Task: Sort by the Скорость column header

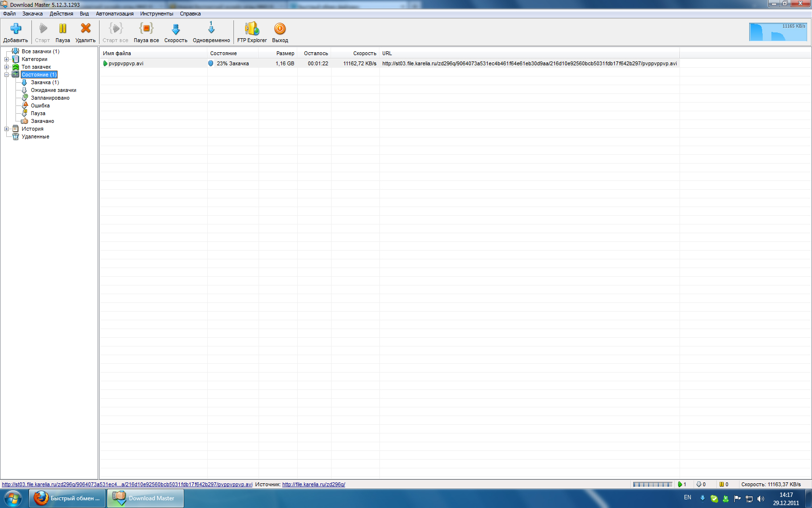Action: coord(364,53)
